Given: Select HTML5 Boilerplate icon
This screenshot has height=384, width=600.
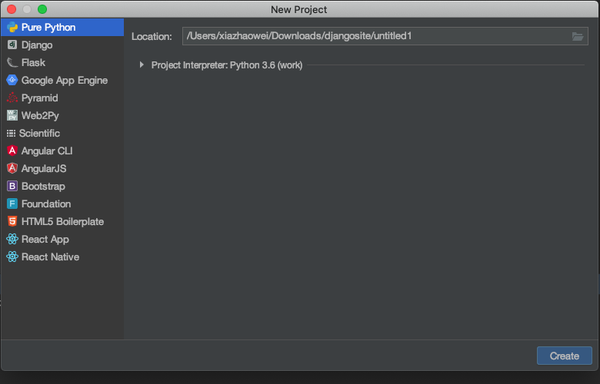Looking at the screenshot, I should point(12,221).
